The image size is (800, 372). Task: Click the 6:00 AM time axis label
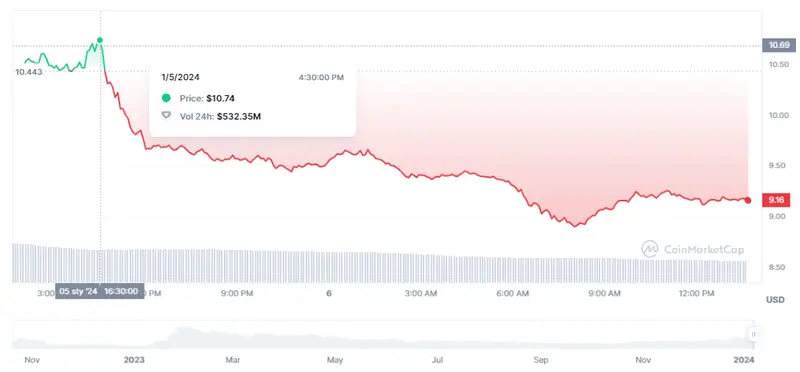point(512,293)
